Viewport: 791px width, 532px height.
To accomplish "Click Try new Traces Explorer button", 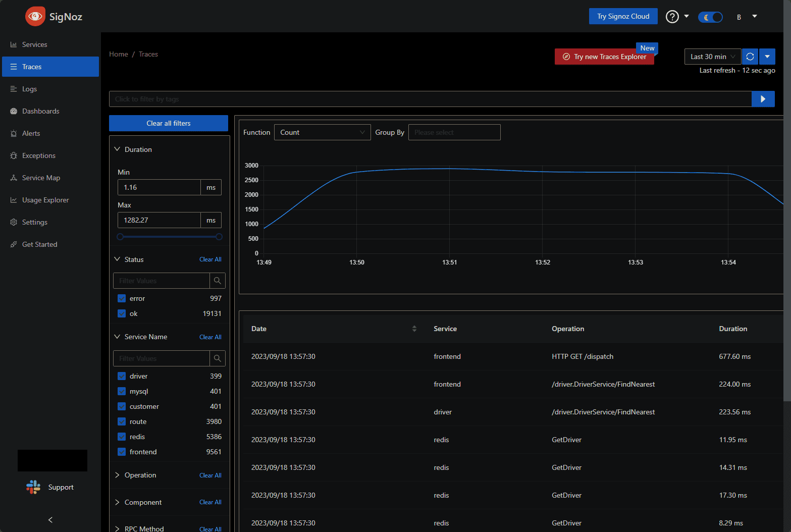I will 604,57.
